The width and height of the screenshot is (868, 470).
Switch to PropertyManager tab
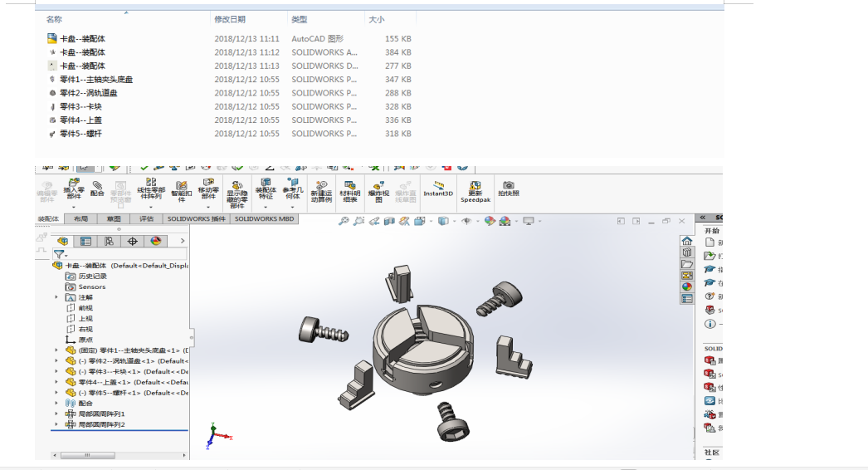coord(85,241)
